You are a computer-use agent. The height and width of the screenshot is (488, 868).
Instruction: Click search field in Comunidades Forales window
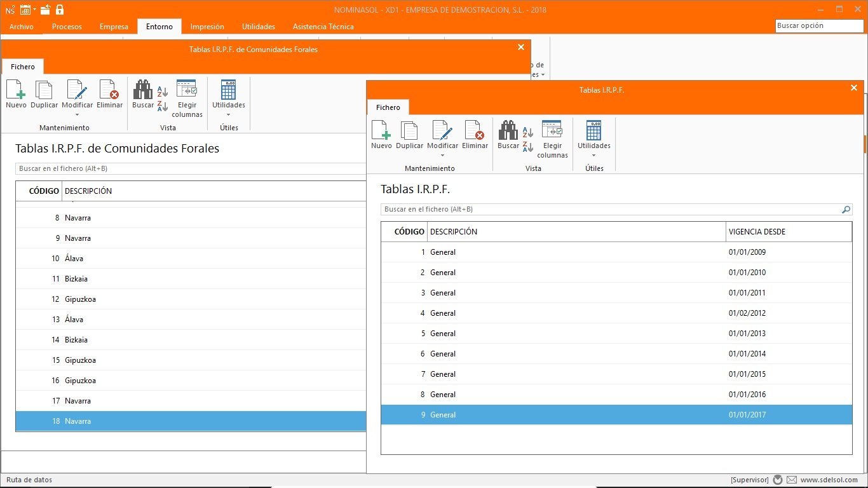point(191,168)
